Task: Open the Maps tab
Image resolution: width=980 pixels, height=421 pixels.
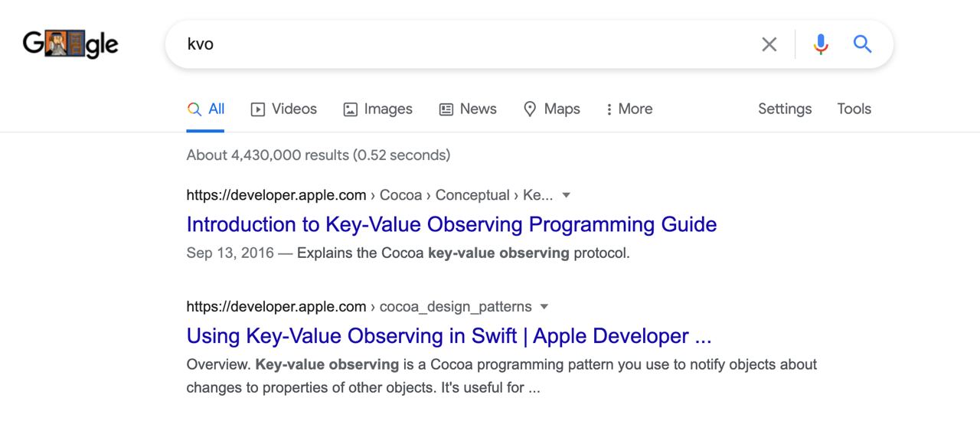Action: point(552,109)
